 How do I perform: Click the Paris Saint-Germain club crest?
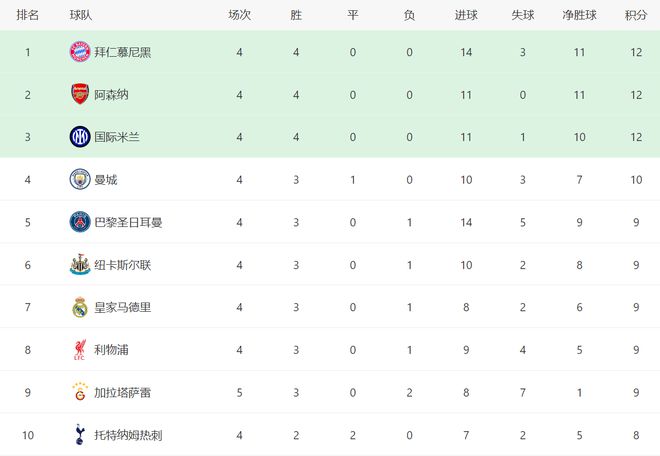[80, 222]
